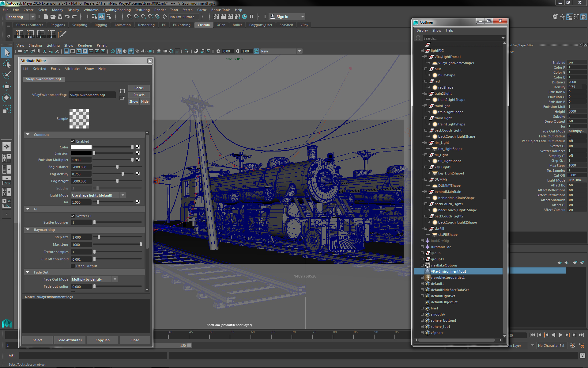Click the New Scene icon
588x368 pixels.
[46, 17]
